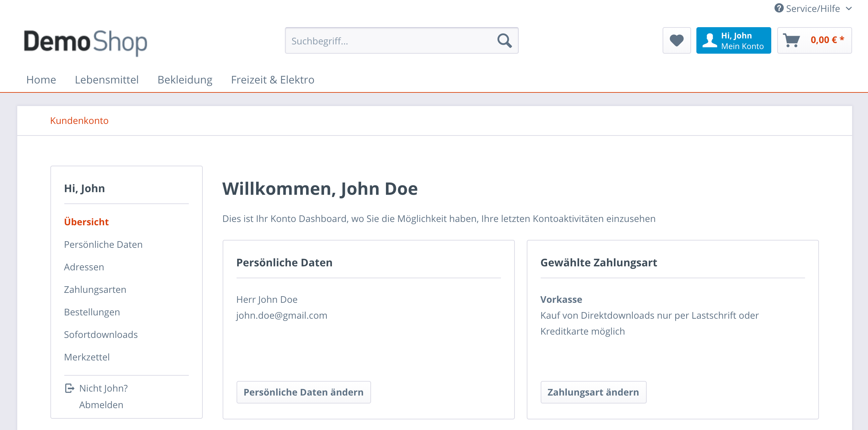
Task: Click the Willkommen, John Doe heading
Action: click(x=320, y=188)
